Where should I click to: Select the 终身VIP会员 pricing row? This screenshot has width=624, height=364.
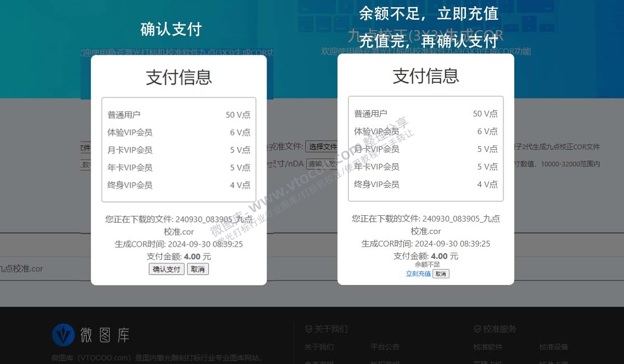179,185
